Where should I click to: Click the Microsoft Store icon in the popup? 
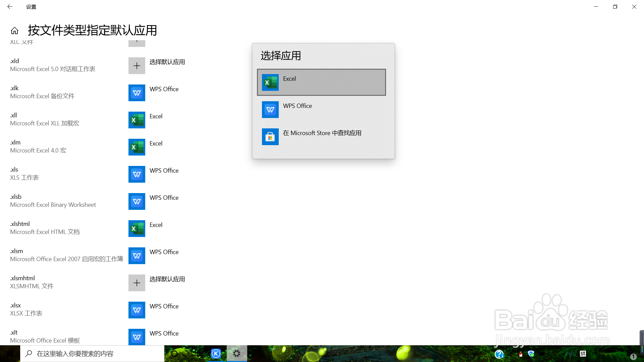coord(270,136)
